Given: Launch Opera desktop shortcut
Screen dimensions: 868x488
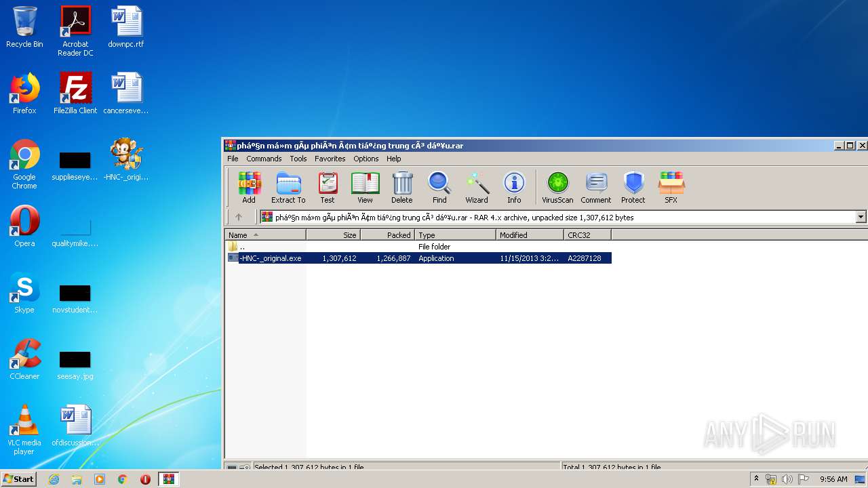Looking at the screenshot, I should 24,226.
